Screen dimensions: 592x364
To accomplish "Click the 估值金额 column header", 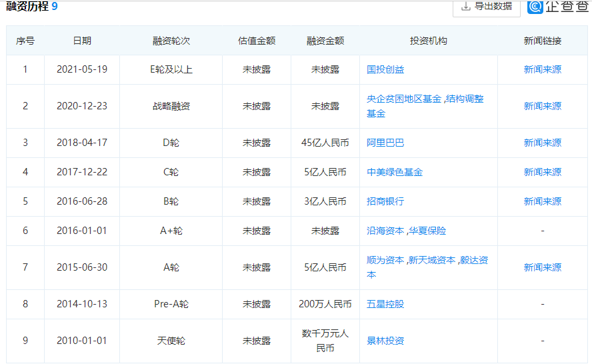I will coord(257,41).
